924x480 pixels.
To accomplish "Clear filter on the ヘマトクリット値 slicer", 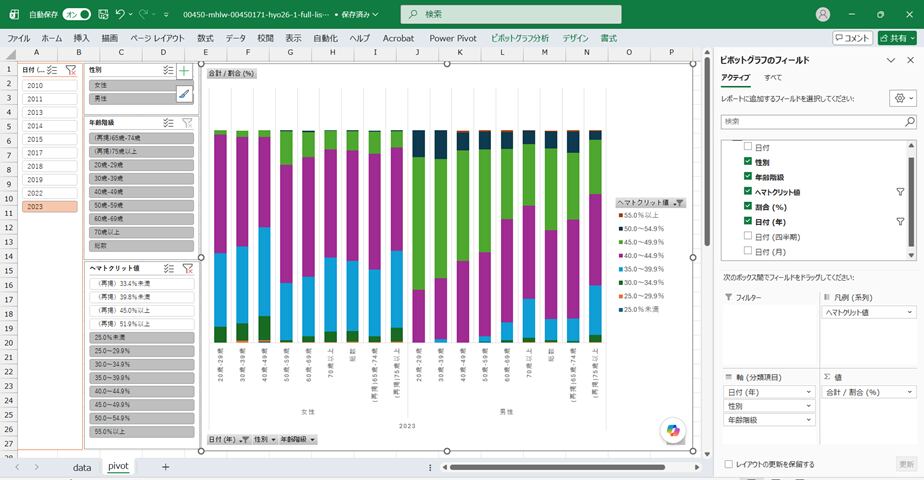I will pos(187,269).
